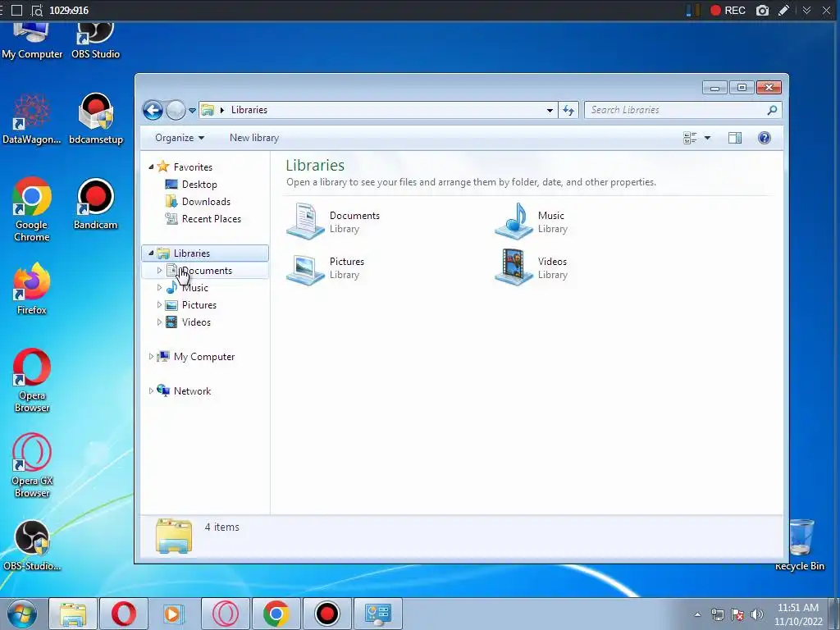Select OBS Studio desktop shortcut

pyautogui.click(x=95, y=41)
